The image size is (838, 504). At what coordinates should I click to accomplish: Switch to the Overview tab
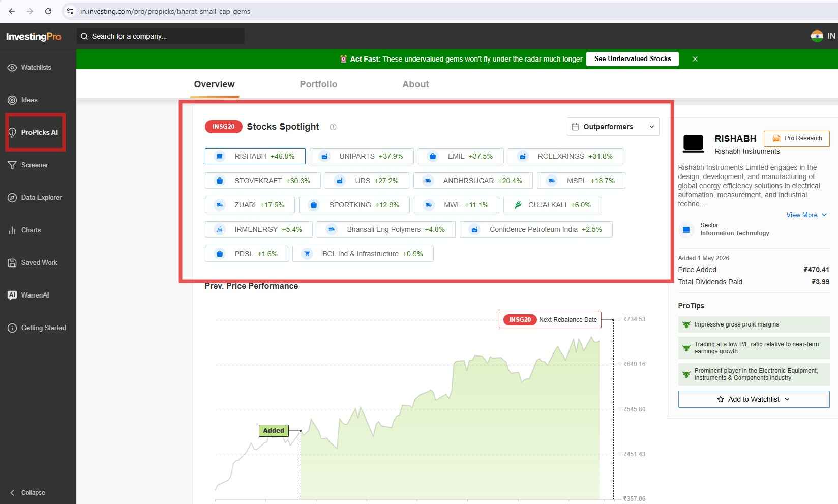coord(214,84)
